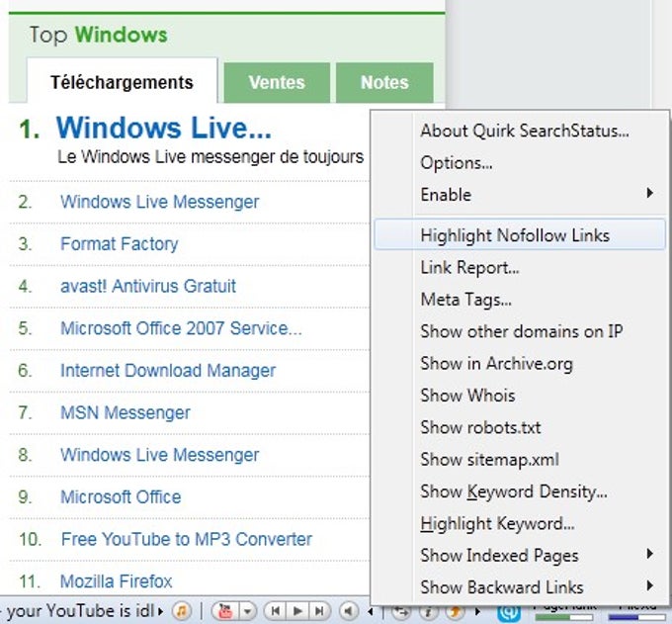Open Internet Download Manager link
Viewport: 672px width, 624px height.
[168, 370]
